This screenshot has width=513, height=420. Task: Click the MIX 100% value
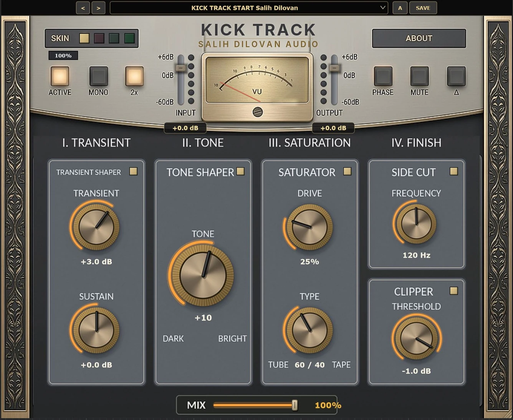pyautogui.click(x=328, y=405)
